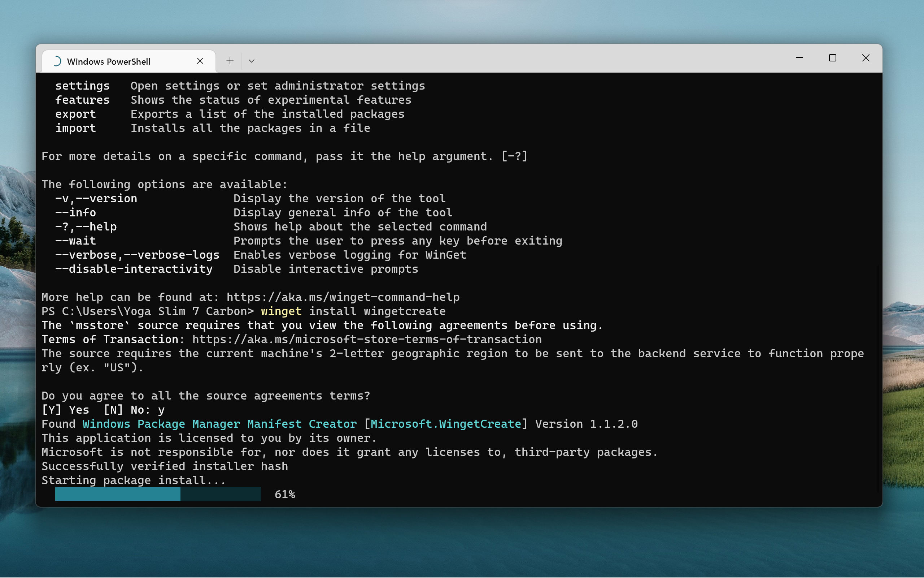
Task: Minimize the terminal window
Action: (x=799, y=58)
